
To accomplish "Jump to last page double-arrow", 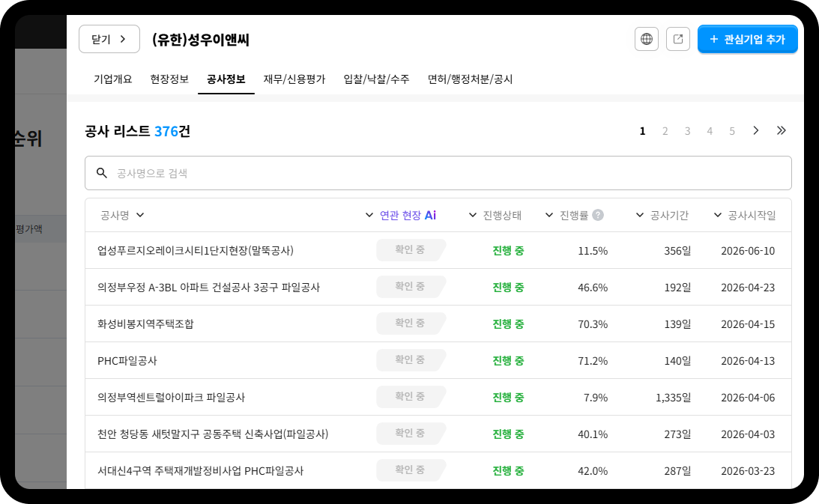I will point(782,130).
